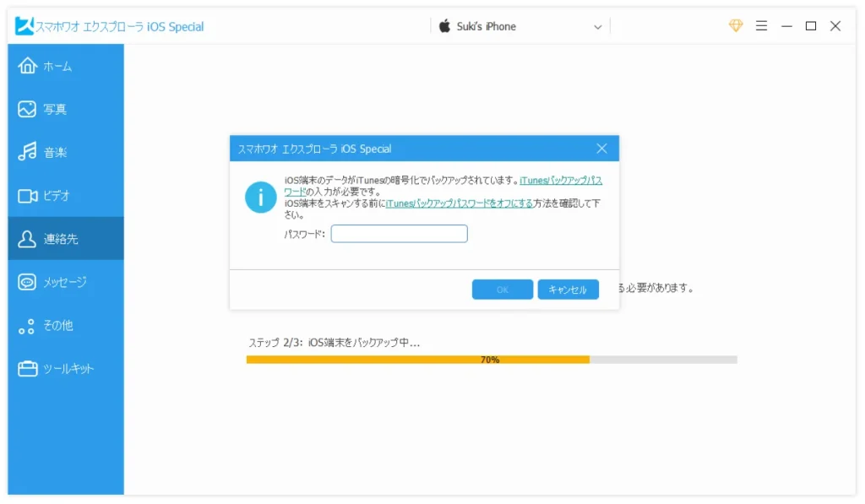Click the dropdown chevron beside device name

598,27
